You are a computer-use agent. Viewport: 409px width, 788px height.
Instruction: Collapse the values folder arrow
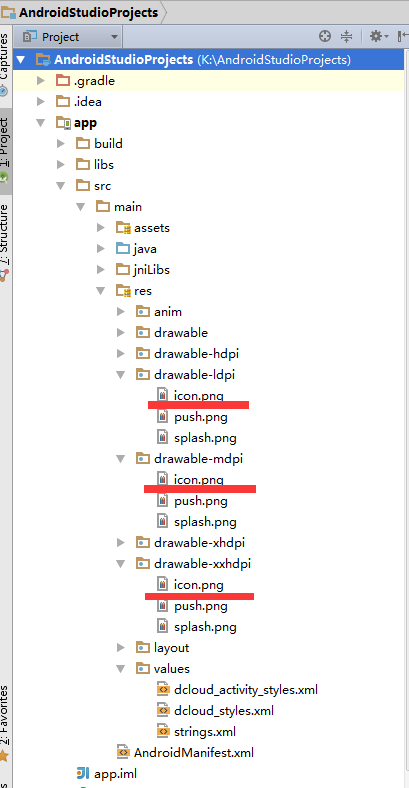click(x=121, y=669)
